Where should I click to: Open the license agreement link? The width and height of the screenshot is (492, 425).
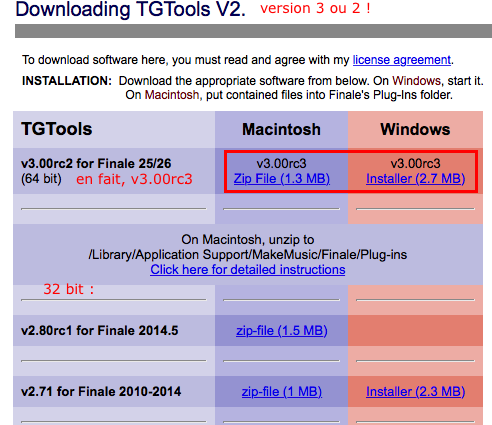pos(402,60)
